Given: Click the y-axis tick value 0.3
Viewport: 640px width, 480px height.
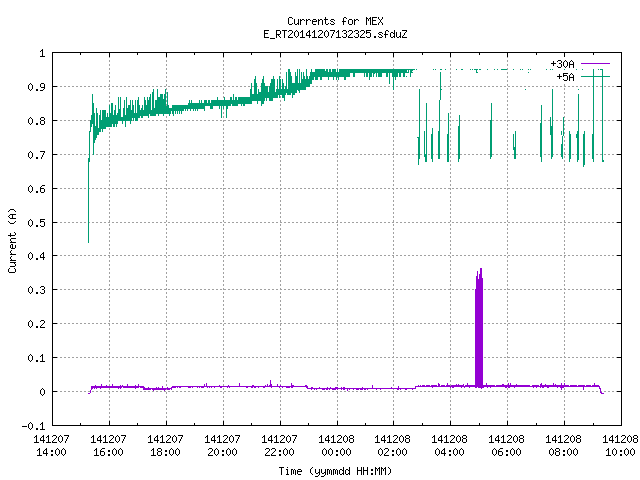Looking at the screenshot, I should tap(36, 290).
